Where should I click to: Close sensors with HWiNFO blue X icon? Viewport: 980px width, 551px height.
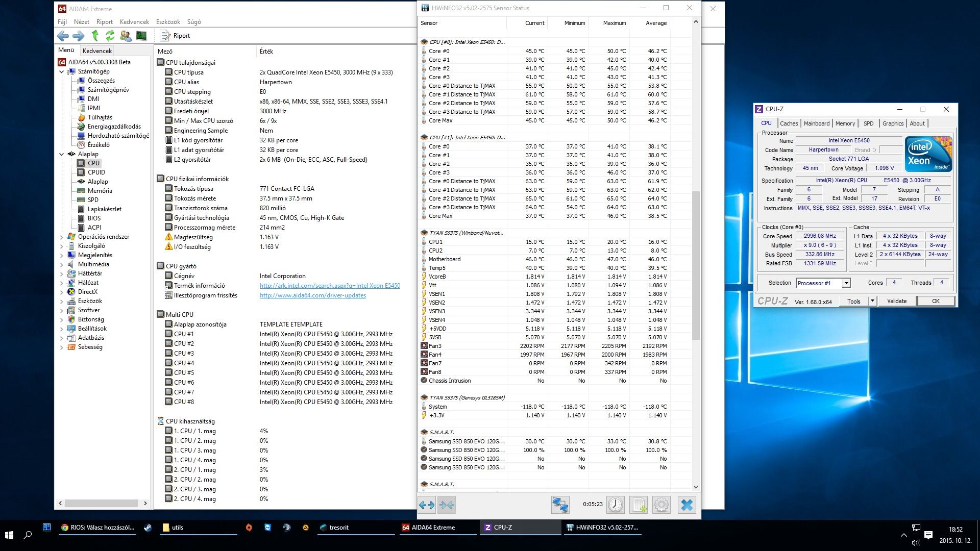click(687, 505)
